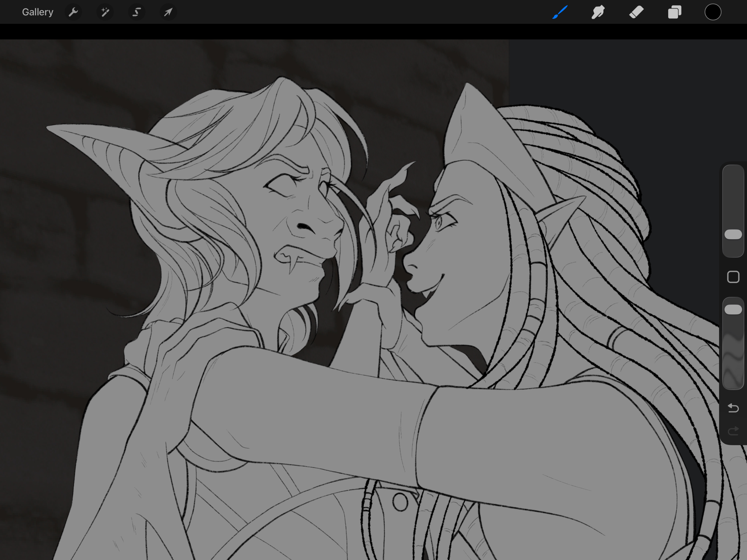Open the Layers panel
747x560 pixels.
(x=675, y=12)
